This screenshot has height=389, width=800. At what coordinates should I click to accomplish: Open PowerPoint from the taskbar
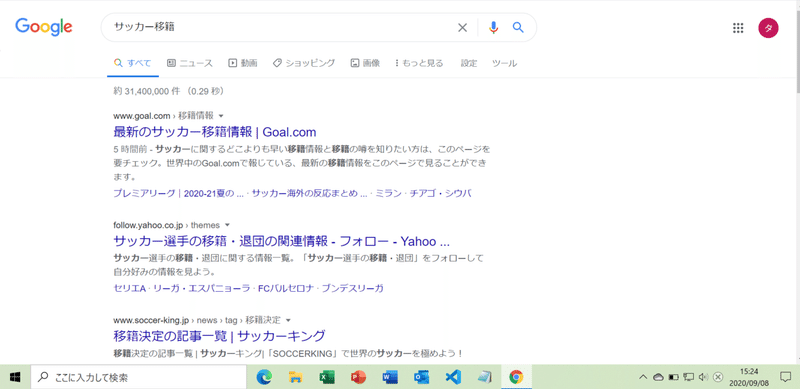359,377
